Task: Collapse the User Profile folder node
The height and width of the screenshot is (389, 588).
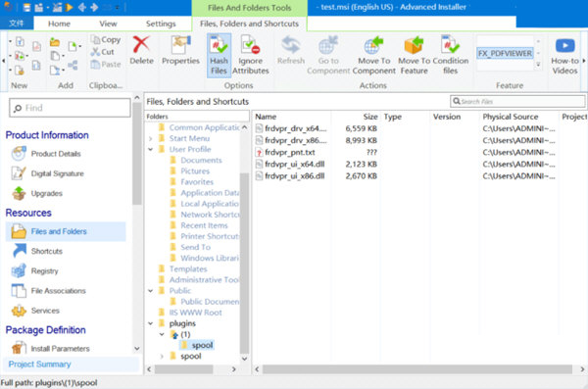Action: pos(150,149)
